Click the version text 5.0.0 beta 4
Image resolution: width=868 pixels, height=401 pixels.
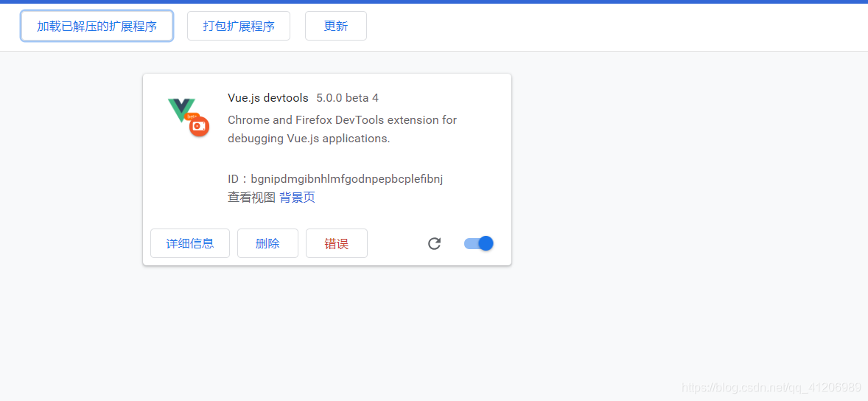pos(348,98)
